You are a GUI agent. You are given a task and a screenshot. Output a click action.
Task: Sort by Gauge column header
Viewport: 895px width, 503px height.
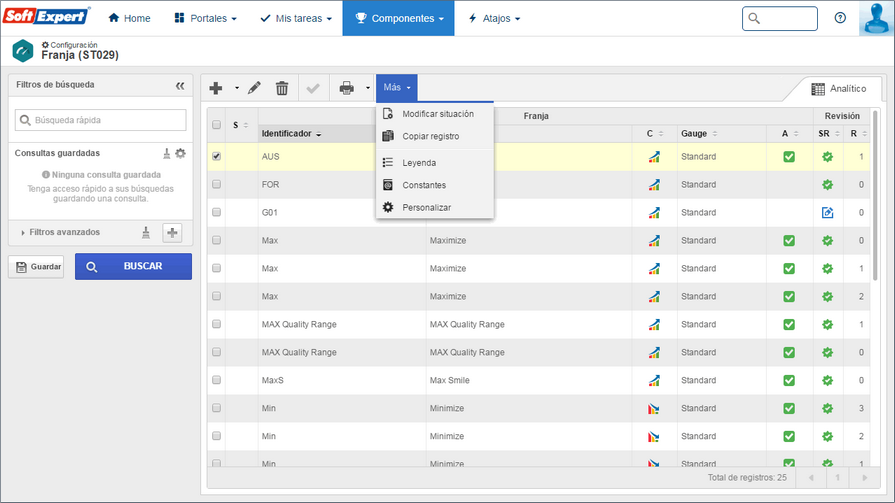pos(699,134)
